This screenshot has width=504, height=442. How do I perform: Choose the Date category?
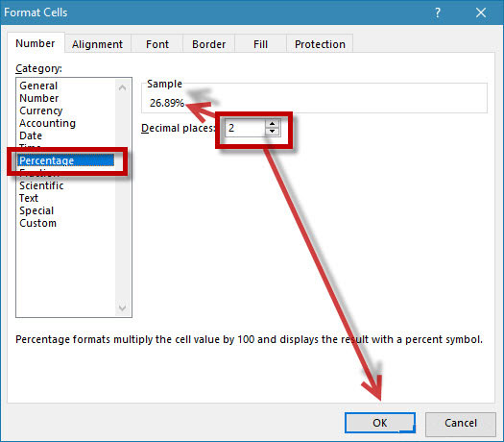(x=31, y=135)
